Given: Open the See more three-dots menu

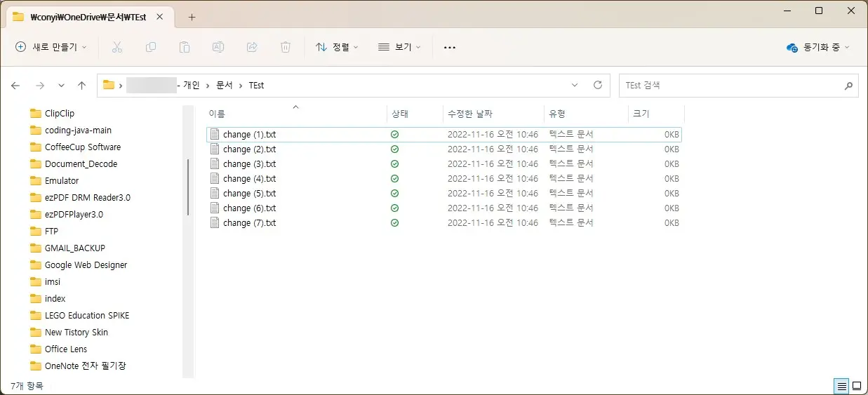Looking at the screenshot, I should 450,47.
